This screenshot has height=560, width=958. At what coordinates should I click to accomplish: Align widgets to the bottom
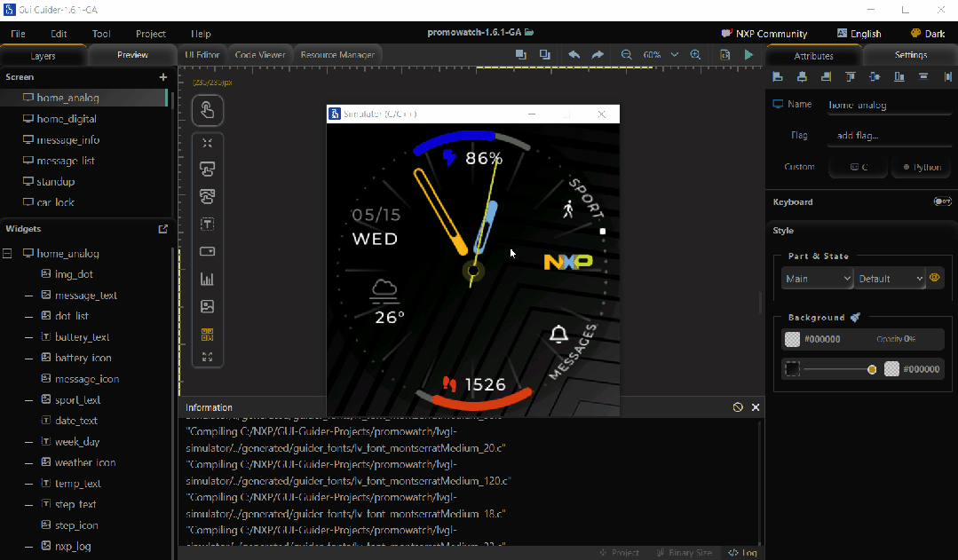(x=899, y=77)
